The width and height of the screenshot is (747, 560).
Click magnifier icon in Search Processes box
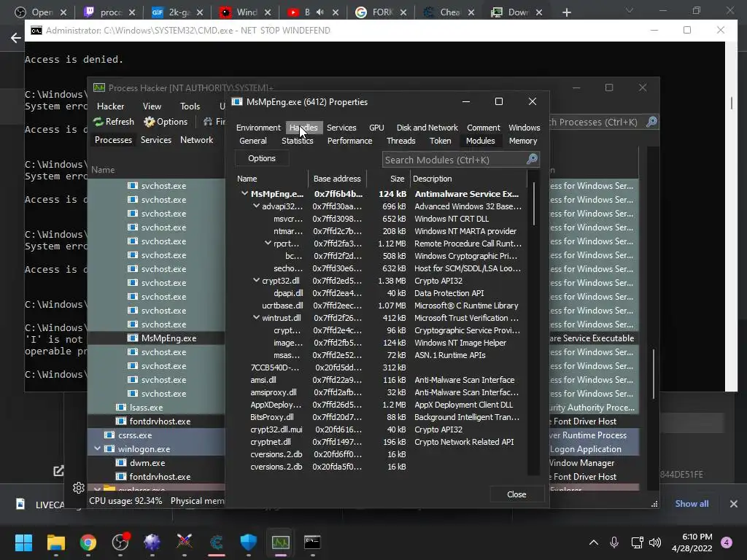(x=651, y=122)
